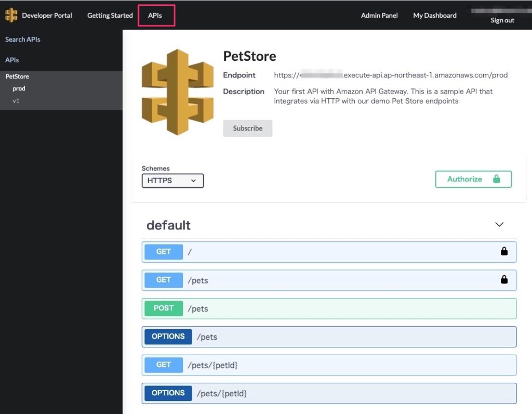The height and width of the screenshot is (414, 532).
Task: Open the APIs tab in top navigation
Action: click(155, 16)
